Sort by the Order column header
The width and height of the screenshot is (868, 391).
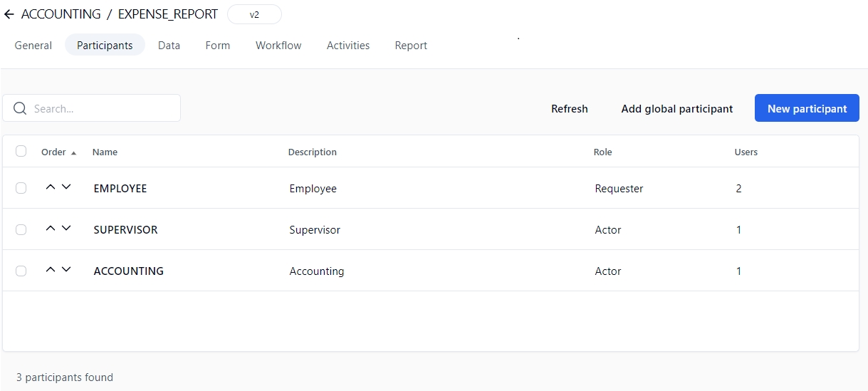pos(54,152)
